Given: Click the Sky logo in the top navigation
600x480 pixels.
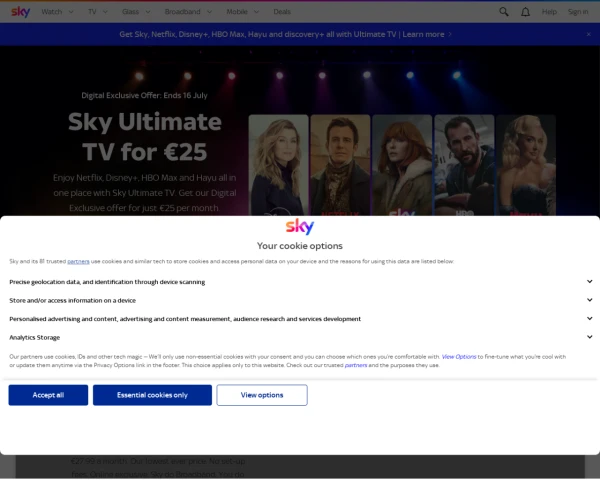Looking at the screenshot, I should (20, 12).
